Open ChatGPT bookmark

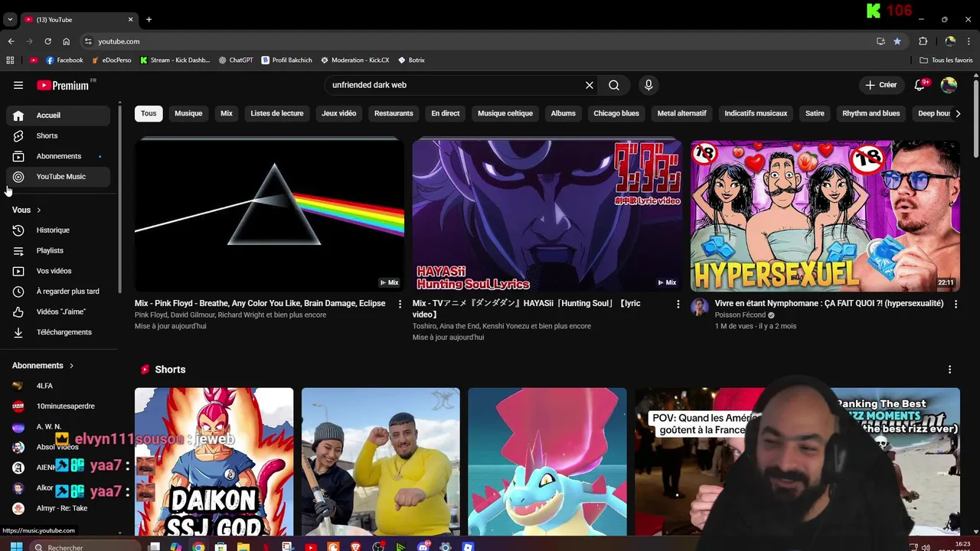tap(236, 60)
